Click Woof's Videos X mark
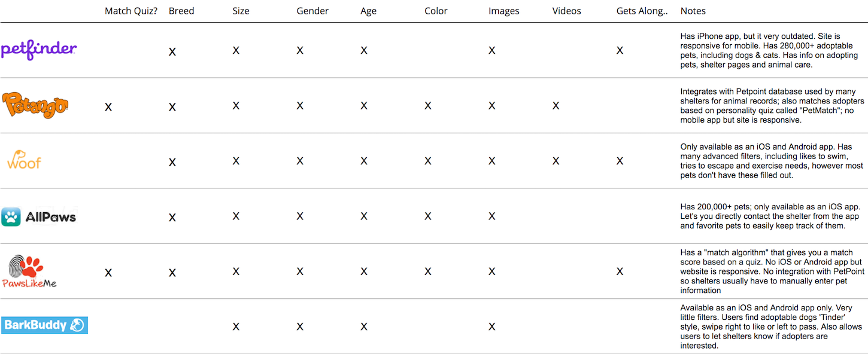Screen dimensions: 868x354 click(556, 161)
